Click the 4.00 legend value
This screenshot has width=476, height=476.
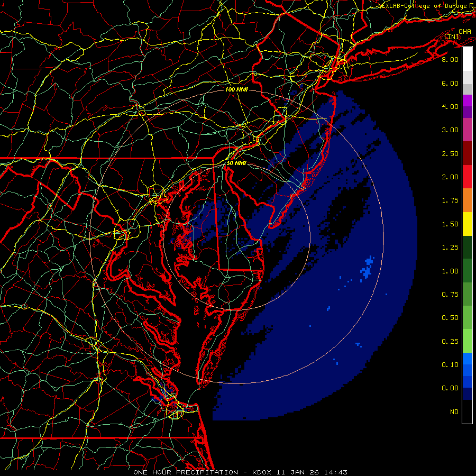450,106
